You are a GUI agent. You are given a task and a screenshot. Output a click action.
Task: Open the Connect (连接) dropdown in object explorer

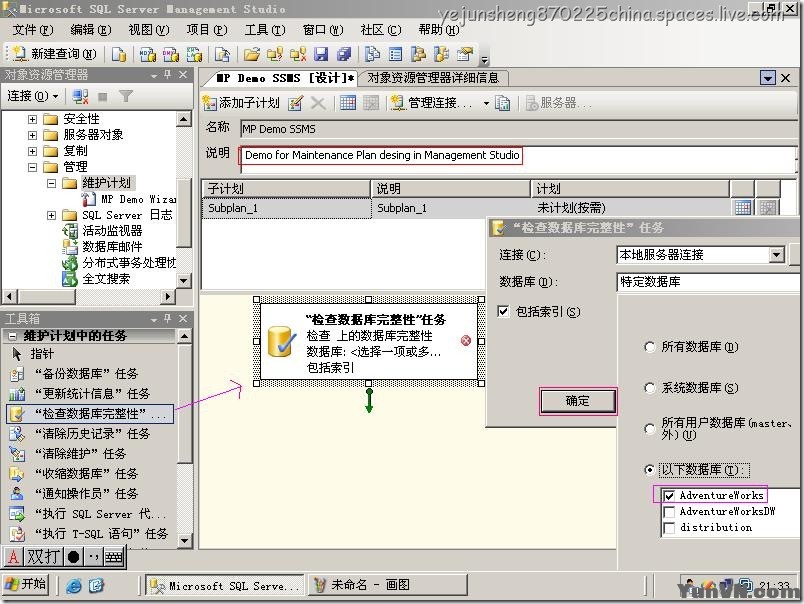[33, 96]
